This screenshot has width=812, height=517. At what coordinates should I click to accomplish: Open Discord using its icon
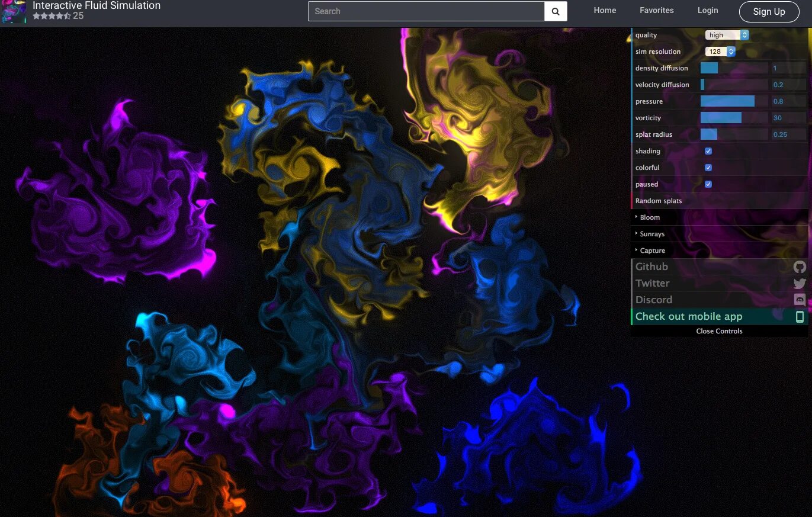[x=800, y=300]
